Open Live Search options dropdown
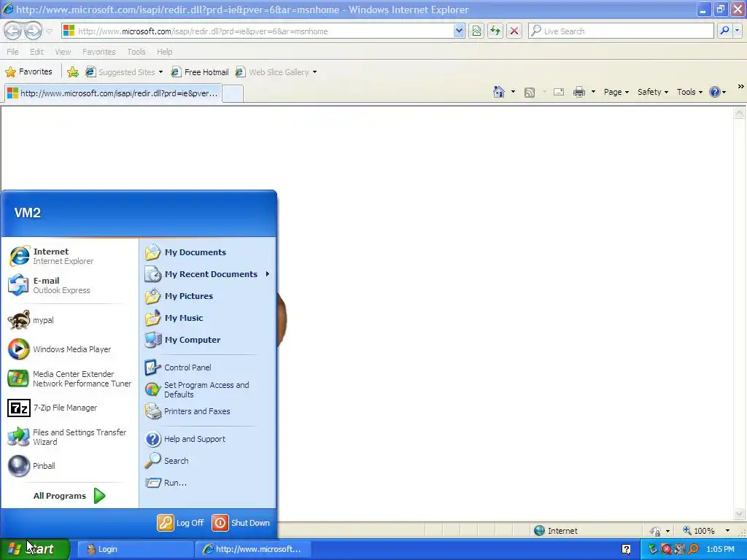Screen dimensions: 747x560 737,31
